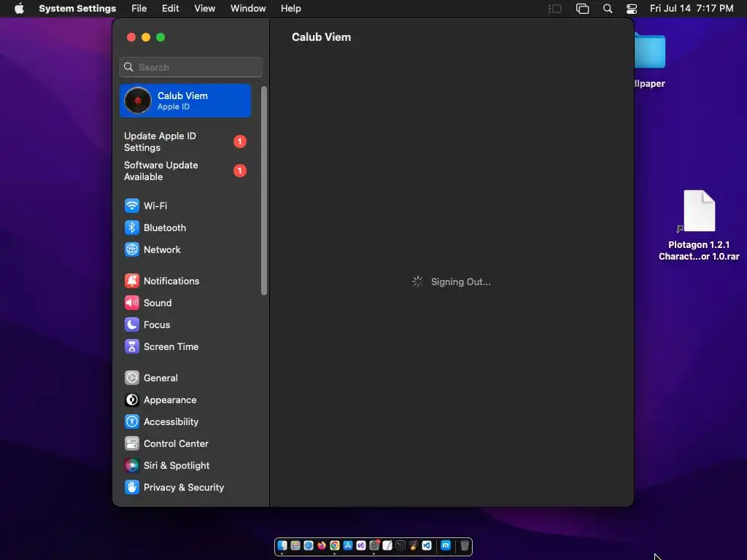The width and height of the screenshot is (747, 560).
Task: Click the green fullscreen window button
Action: point(160,37)
